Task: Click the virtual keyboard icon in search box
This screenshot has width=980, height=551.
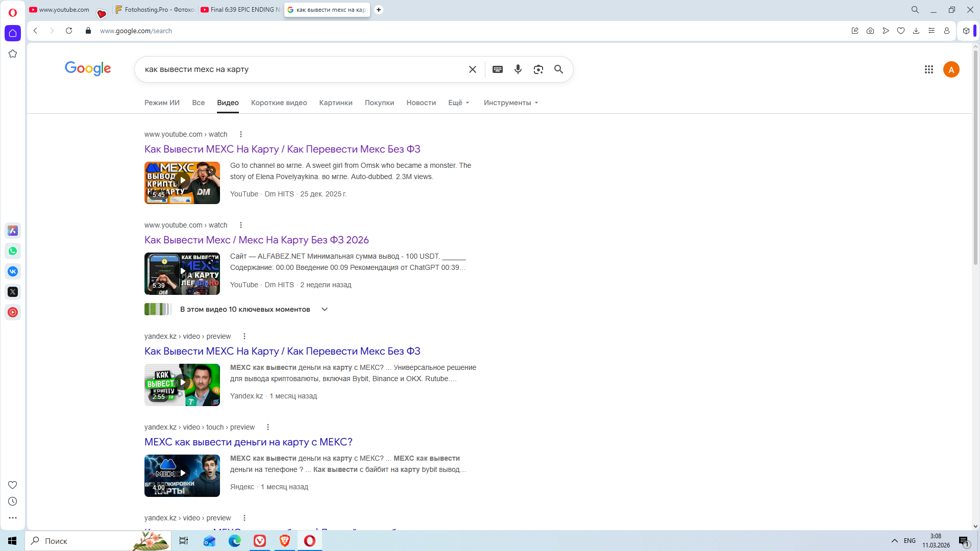Action: pos(497,69)
